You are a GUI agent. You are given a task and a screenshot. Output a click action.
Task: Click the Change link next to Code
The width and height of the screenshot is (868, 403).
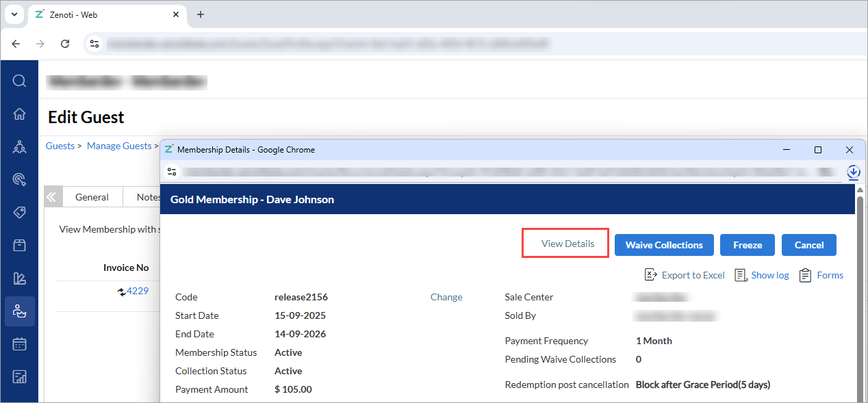(446, 297)
